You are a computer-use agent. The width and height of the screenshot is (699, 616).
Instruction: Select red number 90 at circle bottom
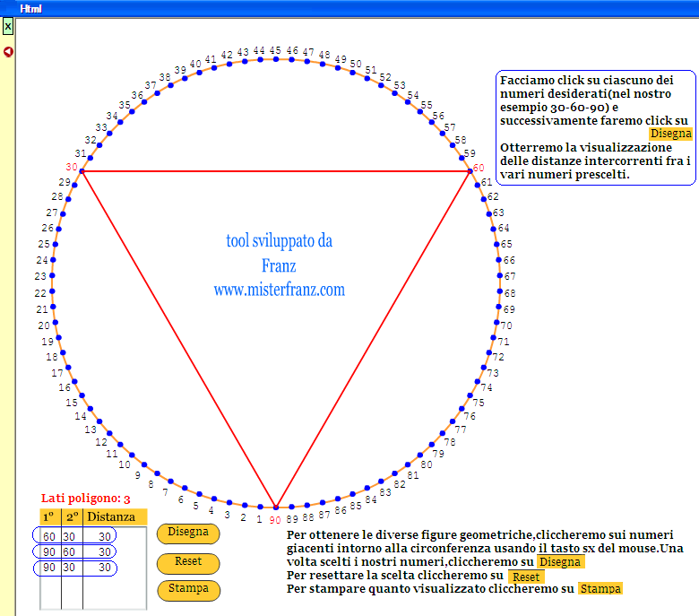(x=275, y=519)
